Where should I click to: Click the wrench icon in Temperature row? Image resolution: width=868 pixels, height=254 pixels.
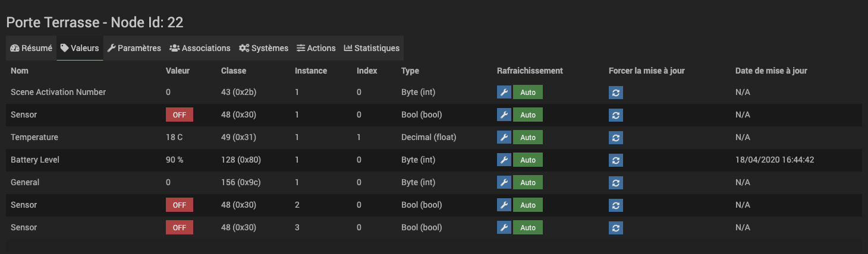[x=504, y=138]
